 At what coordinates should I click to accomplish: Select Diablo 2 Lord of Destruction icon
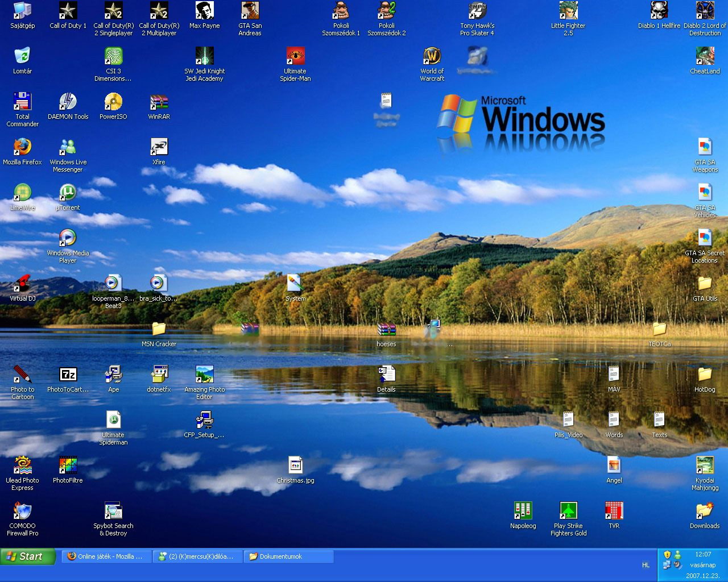tap(705, 19)
